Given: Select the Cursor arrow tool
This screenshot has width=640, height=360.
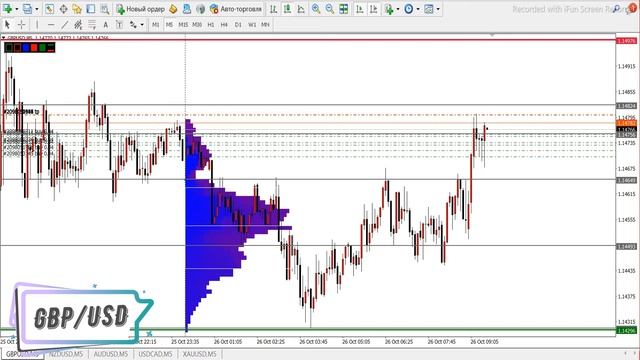Looking at the screenshot, I should [x=7, y=24].
